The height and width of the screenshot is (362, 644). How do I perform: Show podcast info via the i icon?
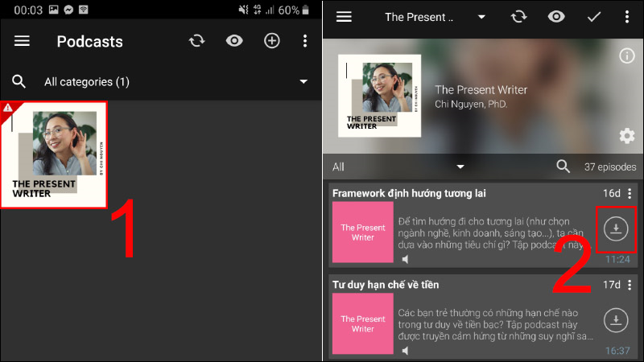[626, 56]
